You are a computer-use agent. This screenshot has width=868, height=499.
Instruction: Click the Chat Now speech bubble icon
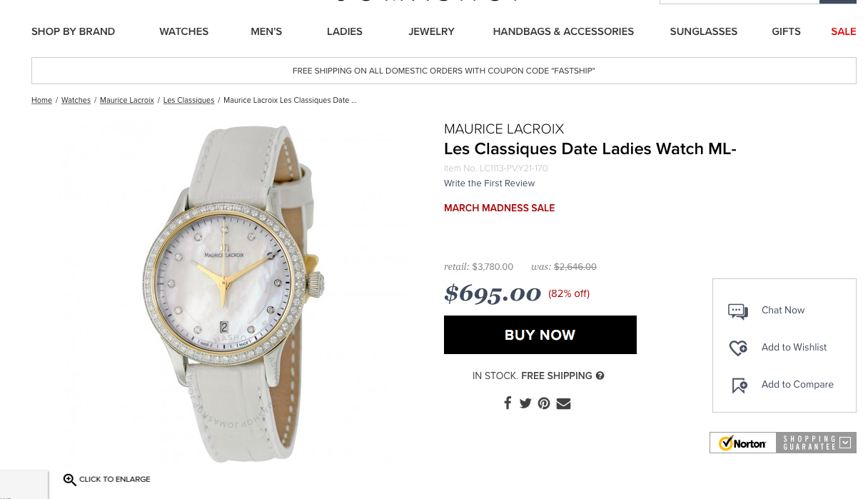pyautogui.click(x=738, y=311)
